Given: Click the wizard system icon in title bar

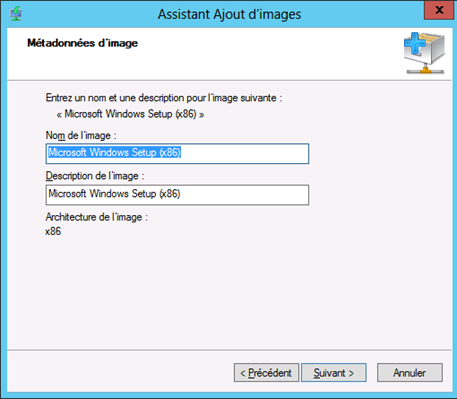Looking at the screenshot, I should coord(16,14).
